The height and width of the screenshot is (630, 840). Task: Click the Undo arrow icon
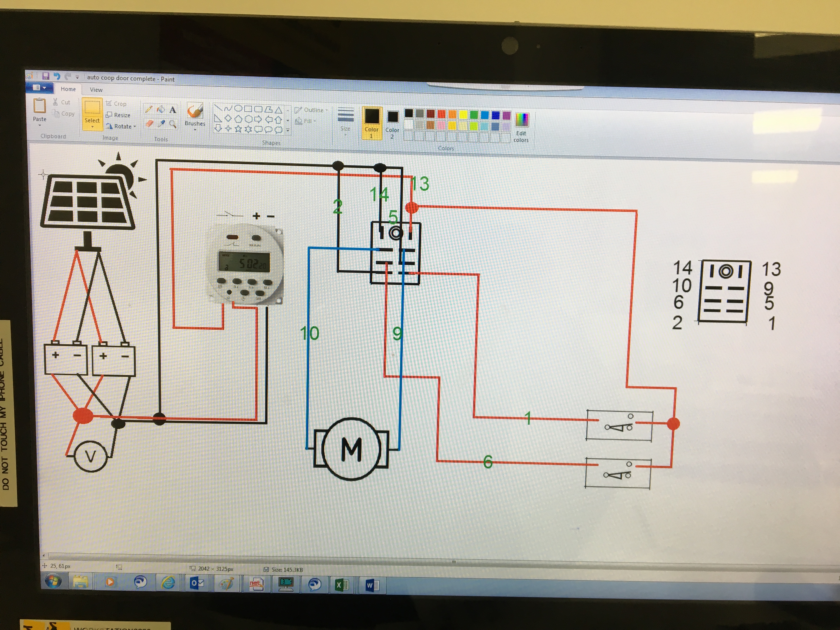(57, 76)
